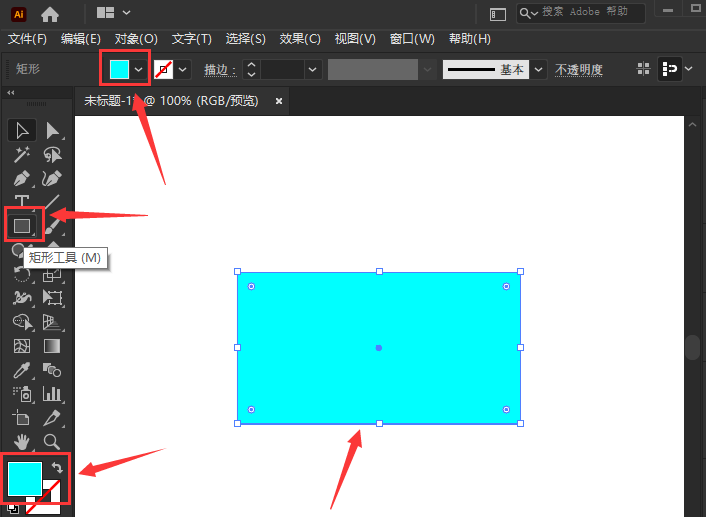
Task: Open the 描边 stroke panel link
Action: 220,70
